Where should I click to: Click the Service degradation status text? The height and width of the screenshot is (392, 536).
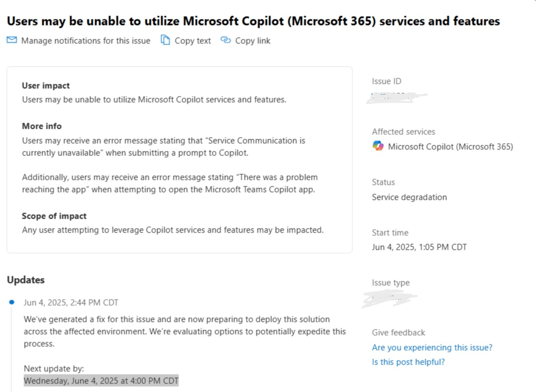[x=409, y=197]
